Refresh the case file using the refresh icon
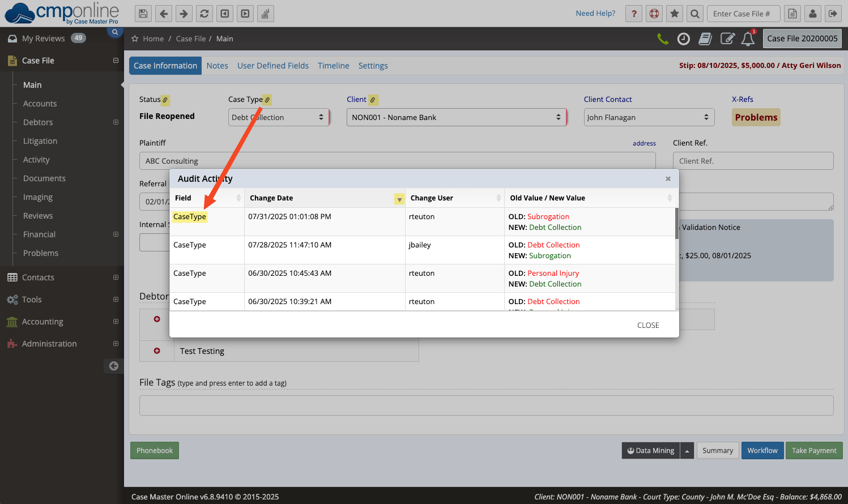 point(204,13)
